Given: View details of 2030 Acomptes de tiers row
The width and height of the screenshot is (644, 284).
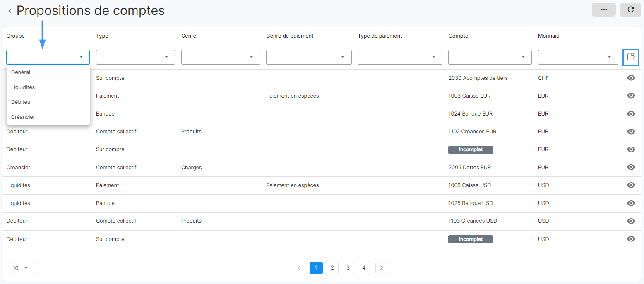Looking at the screenshot, I should tap(631, 78).
